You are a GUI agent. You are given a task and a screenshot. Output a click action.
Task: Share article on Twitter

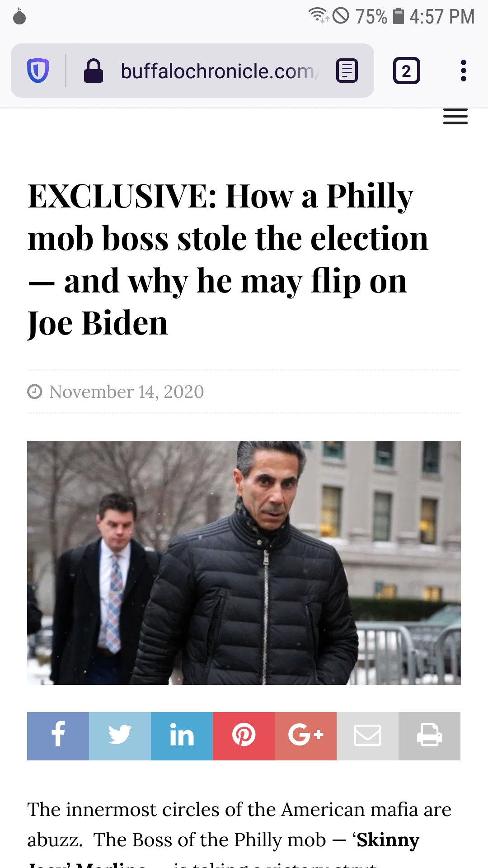click(x=120, y=736)
